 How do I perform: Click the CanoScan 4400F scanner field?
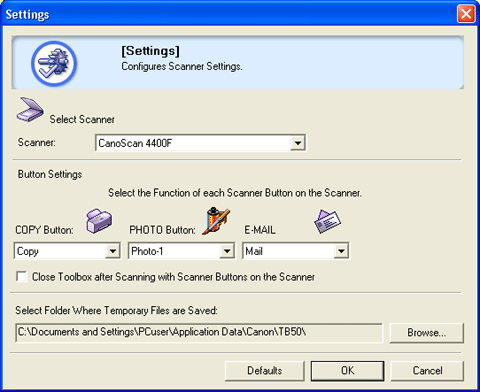tap(201, 143)
